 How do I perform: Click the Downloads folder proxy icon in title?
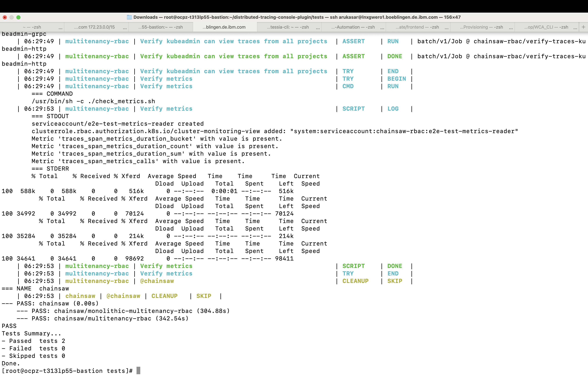coord(129,17)
